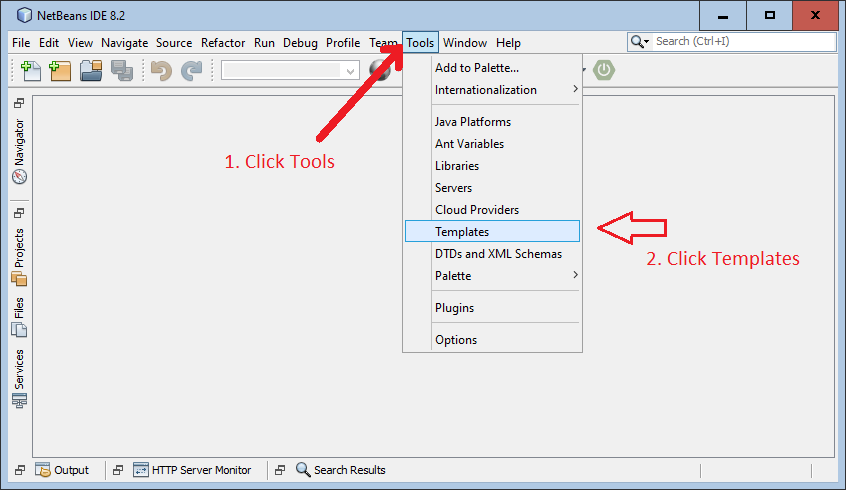Click restore icon above Navigator

19,103
